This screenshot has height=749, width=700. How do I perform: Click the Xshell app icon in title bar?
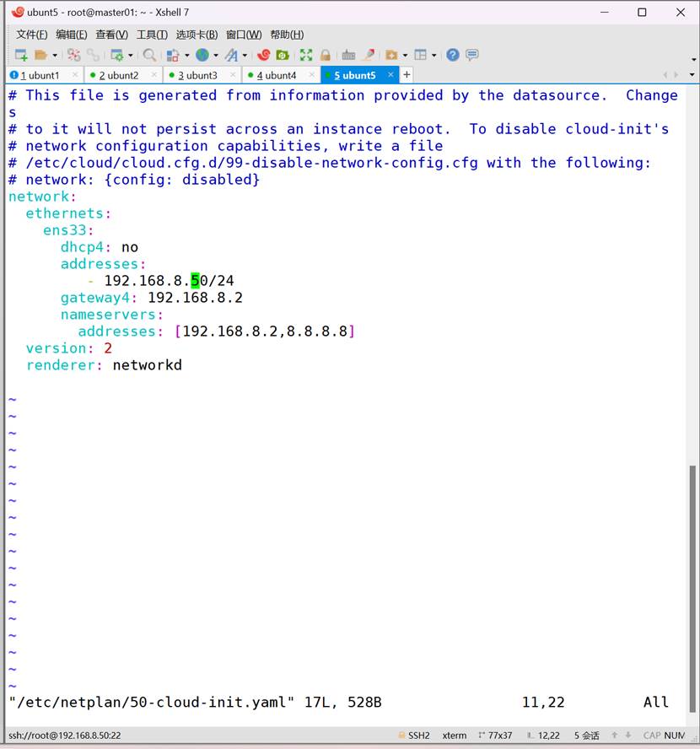(18, 12)
